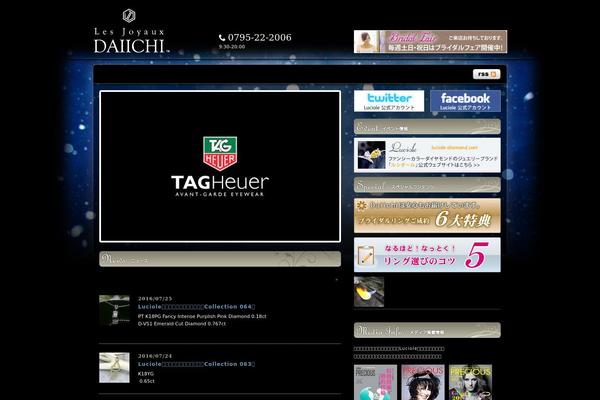This screenshot has width=600, height=400.
Task: Click the Collection 064 necklace thumbnail
Action: click(114, 310)
